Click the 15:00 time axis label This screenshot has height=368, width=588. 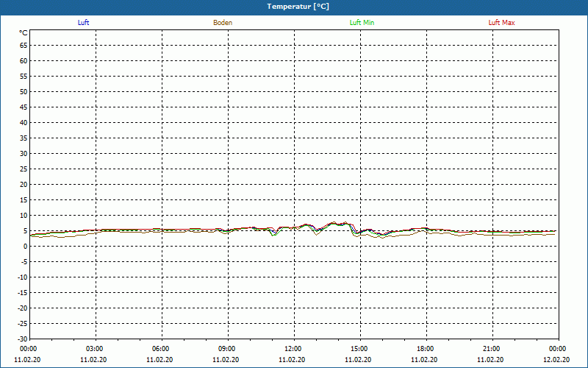pos(359,349)
